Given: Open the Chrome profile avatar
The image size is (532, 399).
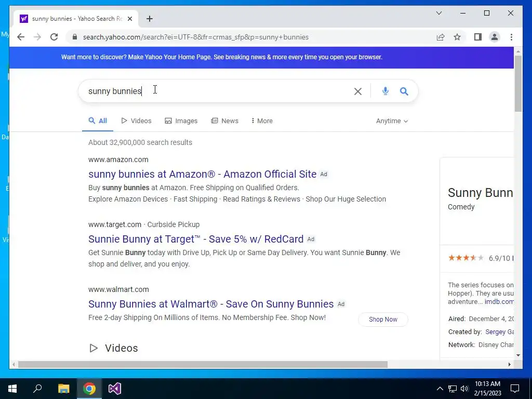Looking at the screenshot, I should (x=495, y=37).
